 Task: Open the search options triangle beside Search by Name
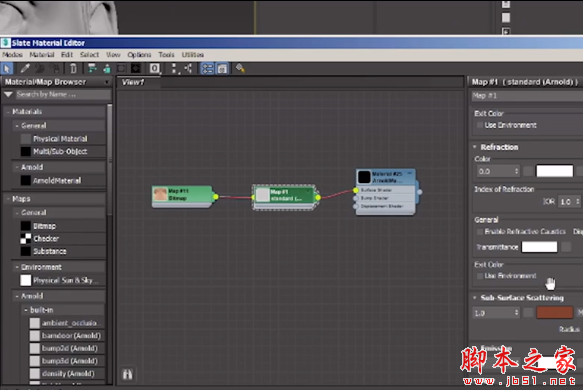point(8,95)
